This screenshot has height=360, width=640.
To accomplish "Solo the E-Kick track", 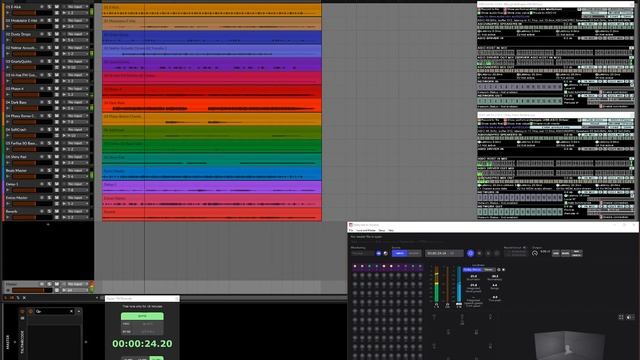I will point(49,7).
